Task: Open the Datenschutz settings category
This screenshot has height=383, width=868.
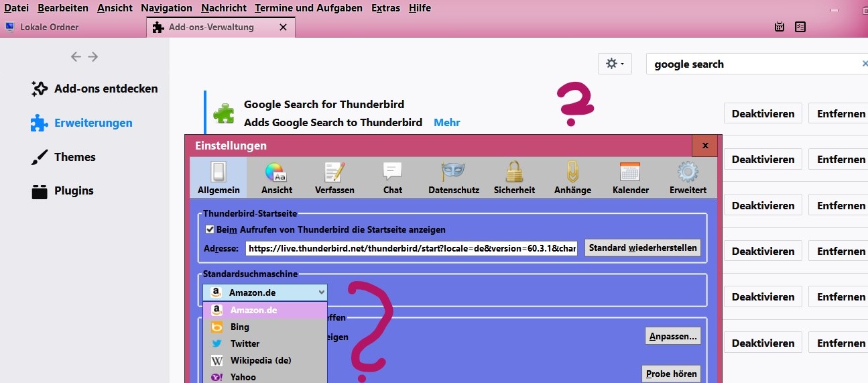Action: pyautogui.click(x=454, y=178)
